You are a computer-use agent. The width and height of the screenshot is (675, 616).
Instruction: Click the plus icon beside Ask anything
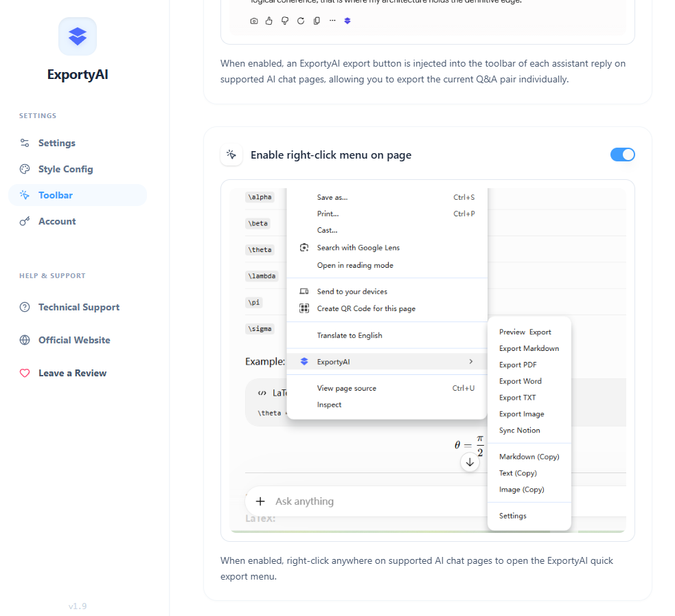point(260,501)
